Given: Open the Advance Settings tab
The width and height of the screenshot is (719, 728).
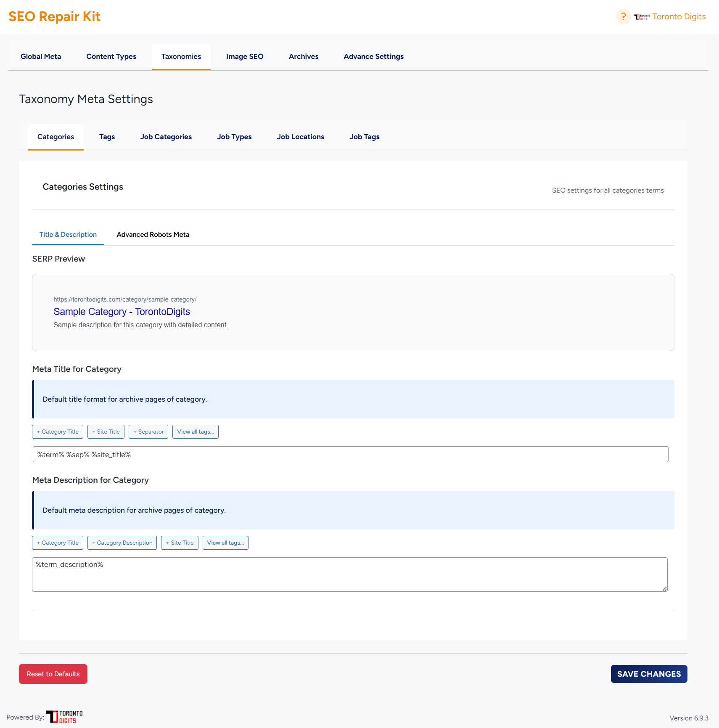Looking at the screenshot, I should click(373, 56).
